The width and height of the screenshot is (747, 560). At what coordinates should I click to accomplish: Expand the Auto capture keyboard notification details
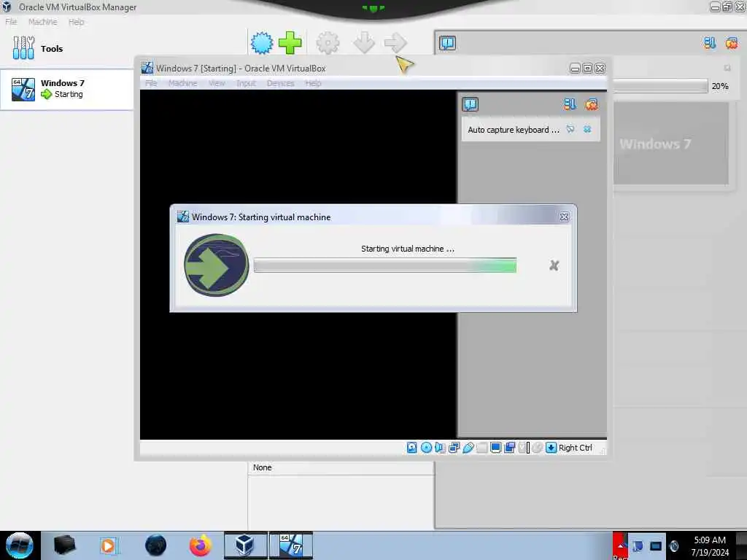click(570, 129)
